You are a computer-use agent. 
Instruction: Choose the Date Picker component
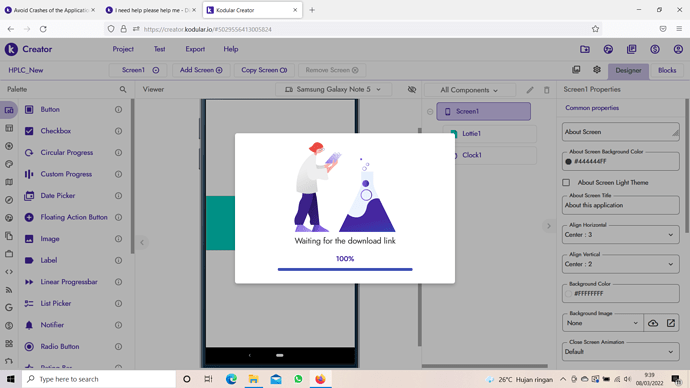point(58,196)
